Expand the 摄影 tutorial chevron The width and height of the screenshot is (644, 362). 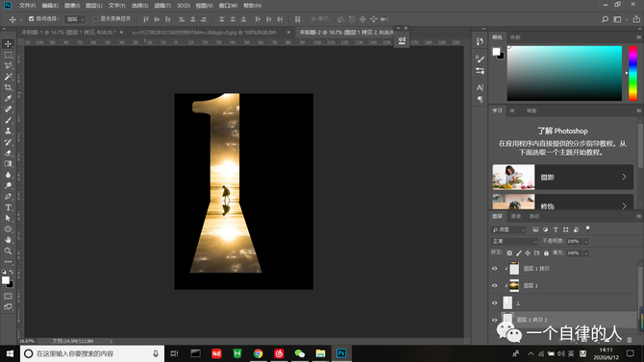pyautogui.click(x=624, y=177)
